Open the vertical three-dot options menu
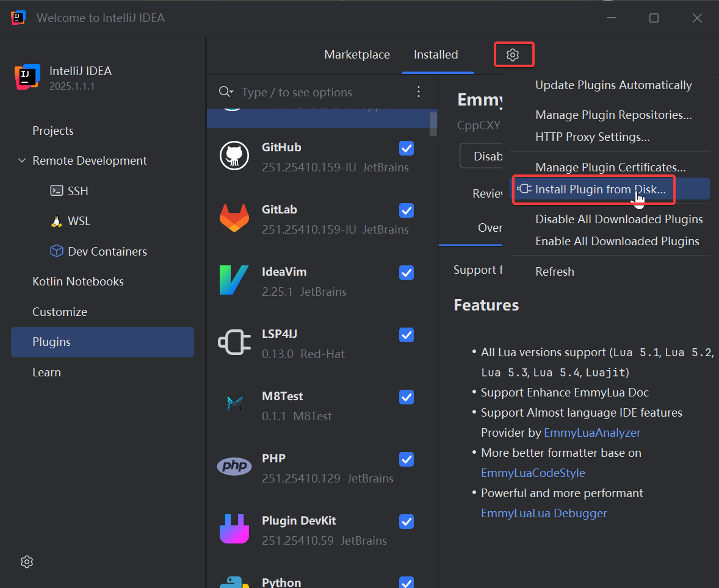 coord(419,92)
